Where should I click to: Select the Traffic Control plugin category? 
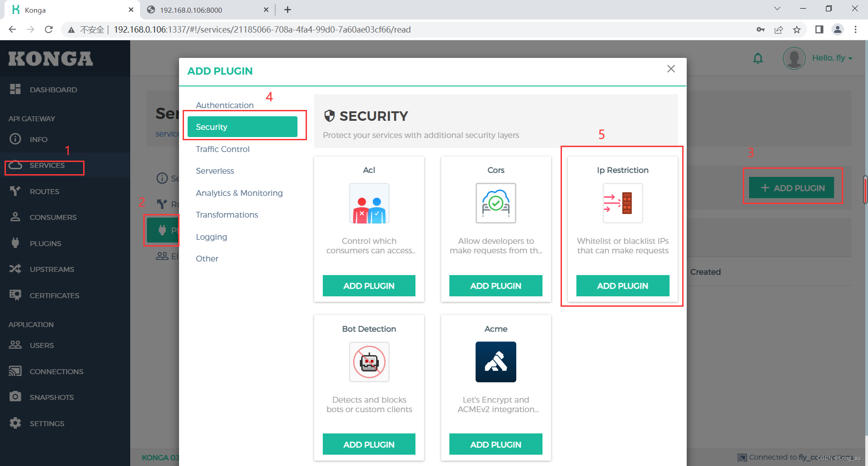[222, 149]
